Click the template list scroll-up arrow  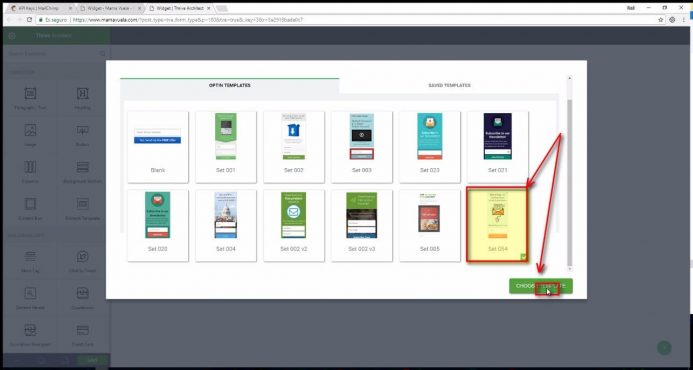click(569, 78)
